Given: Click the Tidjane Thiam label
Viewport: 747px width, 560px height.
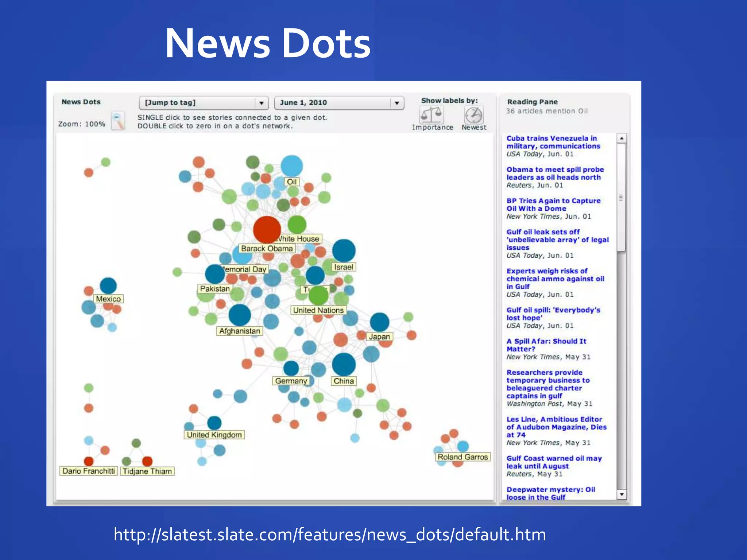Looking at the screenshot, I should tap(147, 471).
